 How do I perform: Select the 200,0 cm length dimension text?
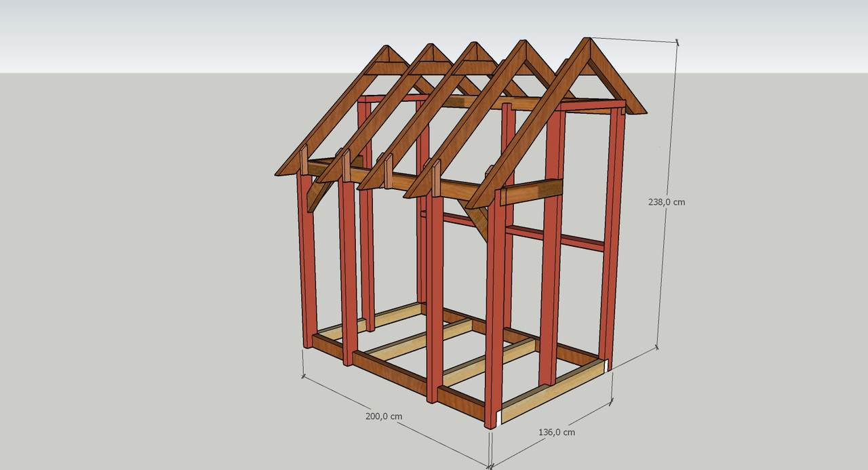384,416
